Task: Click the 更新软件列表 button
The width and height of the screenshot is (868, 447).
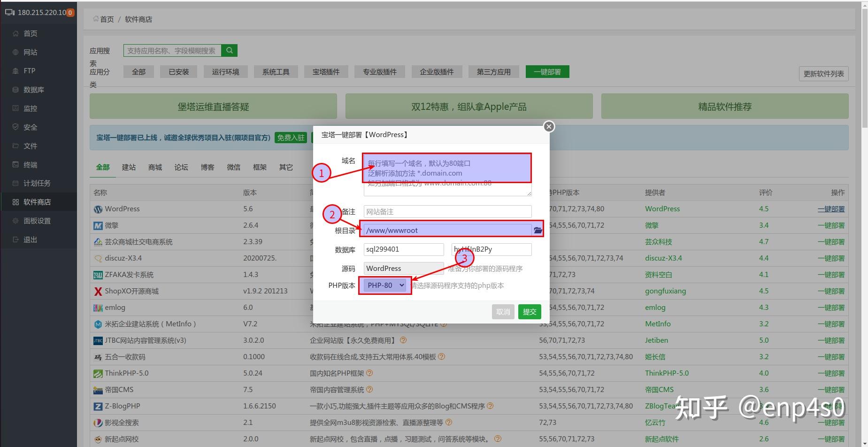Action: 823,73
